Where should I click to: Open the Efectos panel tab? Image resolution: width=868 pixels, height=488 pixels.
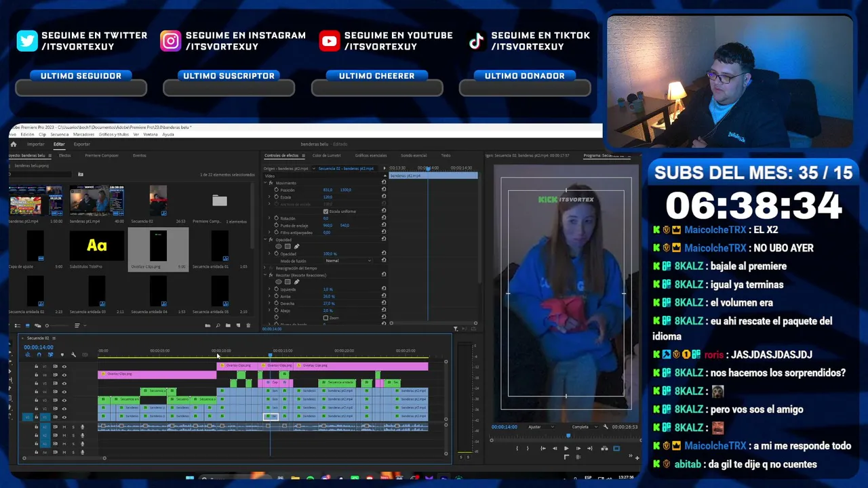point(64,156)
